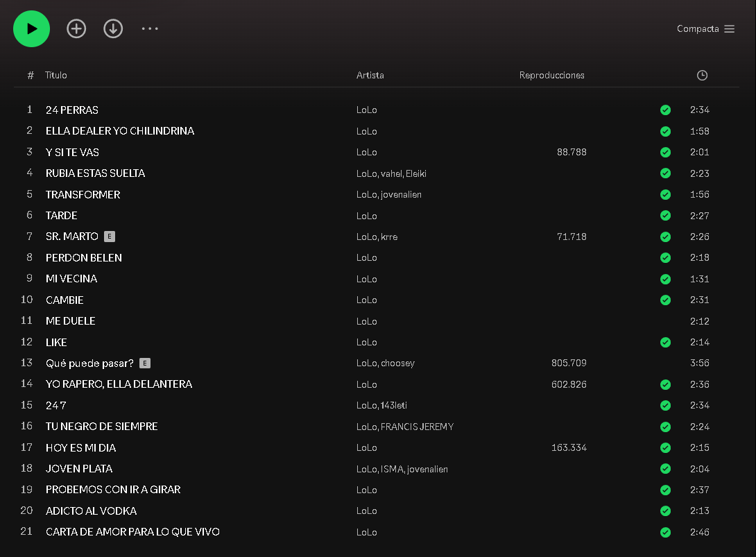Toggle the saved checkmark for Y SI TE VAS

click(x=665, y=153)
